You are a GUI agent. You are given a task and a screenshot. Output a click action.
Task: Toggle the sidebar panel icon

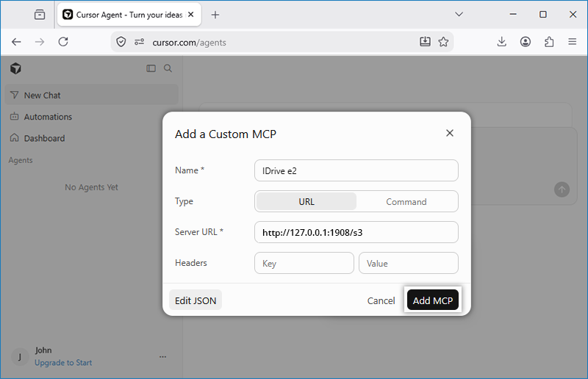tap(151, 68)
